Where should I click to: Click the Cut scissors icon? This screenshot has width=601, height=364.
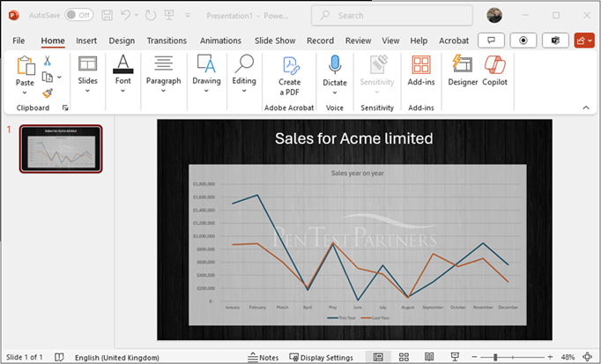[x=47, y=61]
